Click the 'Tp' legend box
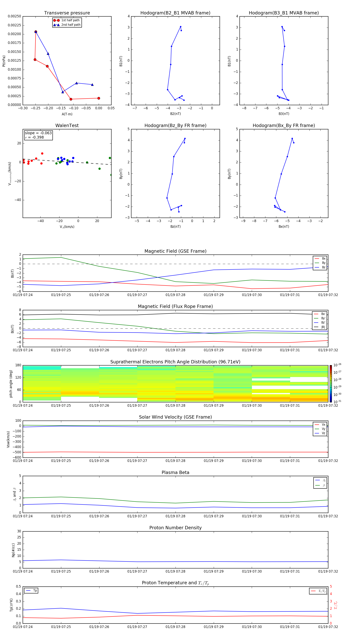Viewport: 351px width, 644px height. pyautogui.click(x=31, y=591)
